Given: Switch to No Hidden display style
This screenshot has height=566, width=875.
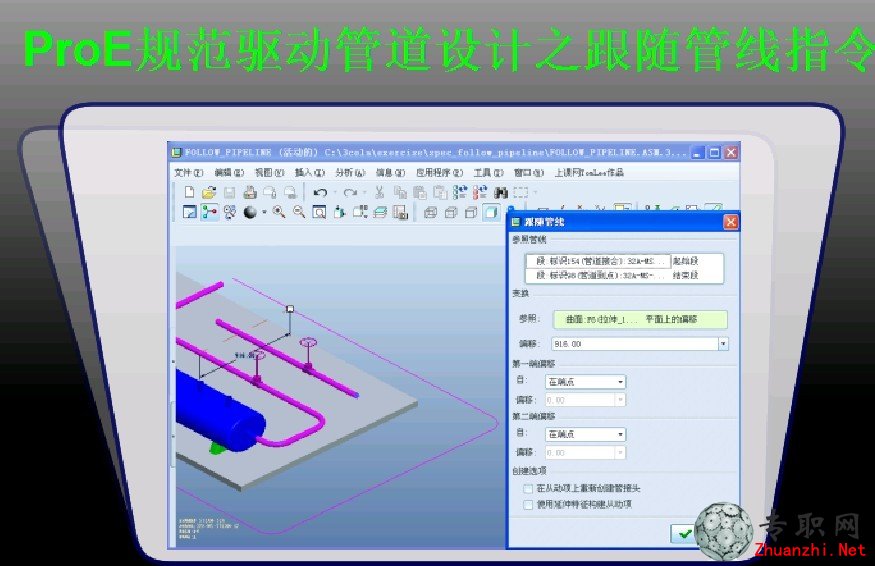Looking at the screenshot, I should 471,212.
